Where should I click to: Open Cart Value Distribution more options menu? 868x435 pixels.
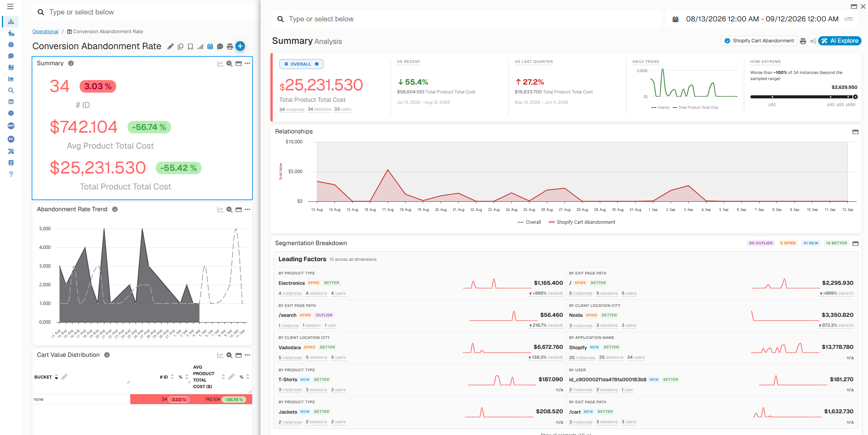(248, 355)
